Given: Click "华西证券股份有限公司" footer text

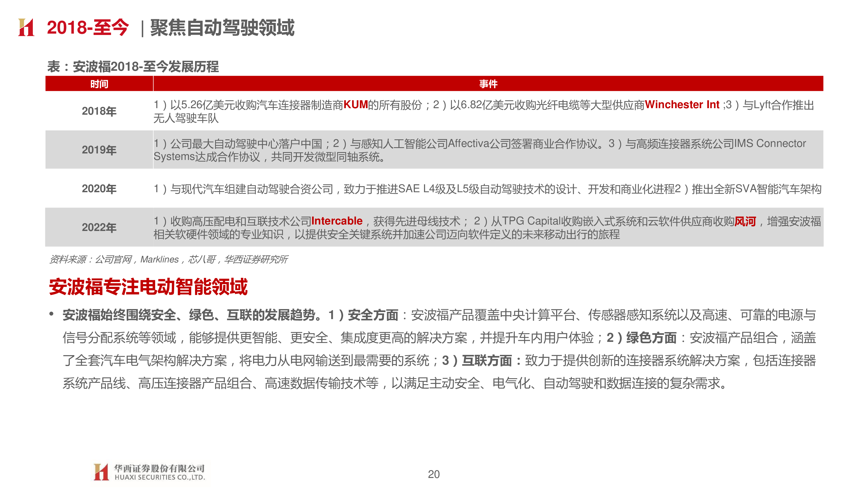Looking at the screenshot, I should [159, 468].
